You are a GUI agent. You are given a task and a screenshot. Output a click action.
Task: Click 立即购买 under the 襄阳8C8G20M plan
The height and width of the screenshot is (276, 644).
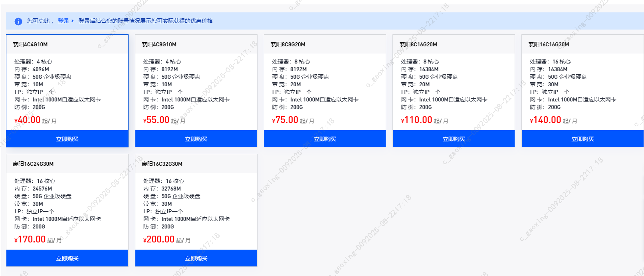[325, 139]
